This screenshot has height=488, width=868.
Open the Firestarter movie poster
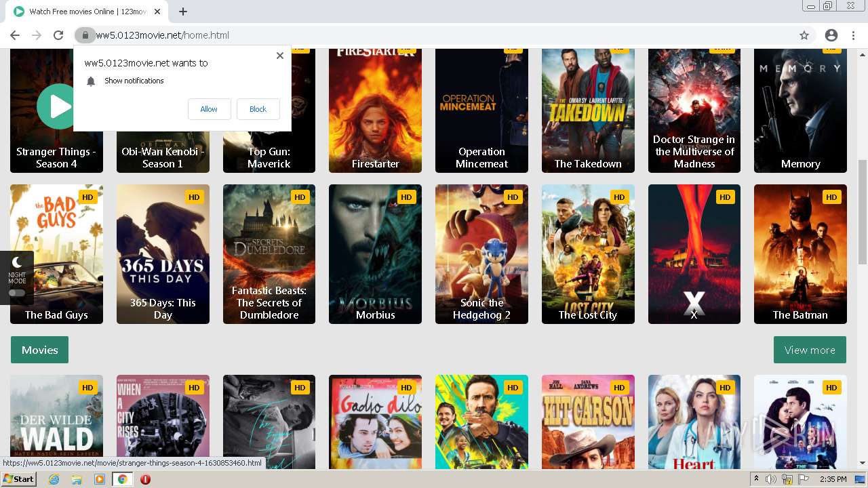375,110
